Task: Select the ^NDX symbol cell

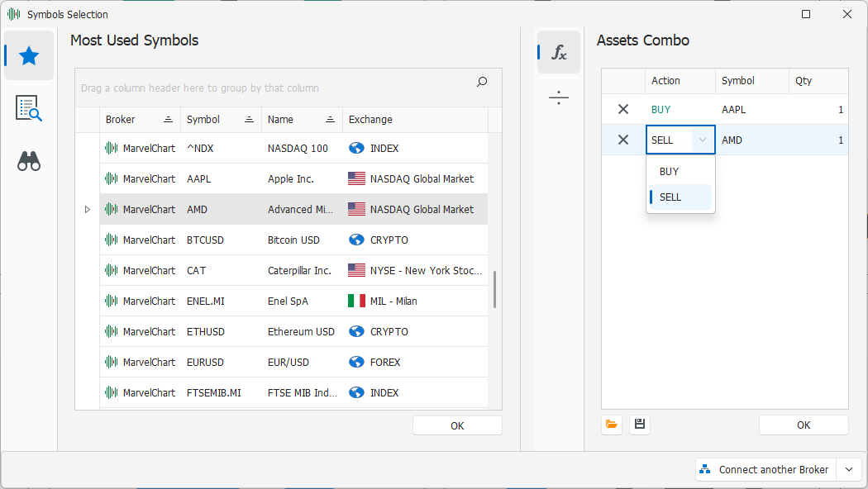Action: coord(221,148)
